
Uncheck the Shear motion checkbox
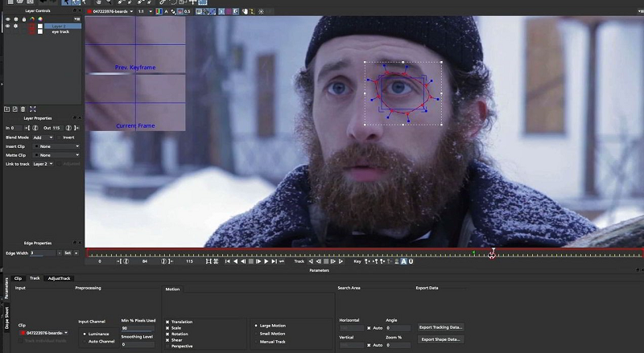point(167,339)
